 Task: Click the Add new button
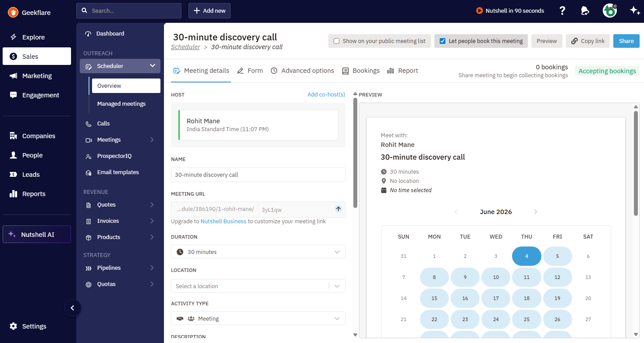(x=210, y=11)
